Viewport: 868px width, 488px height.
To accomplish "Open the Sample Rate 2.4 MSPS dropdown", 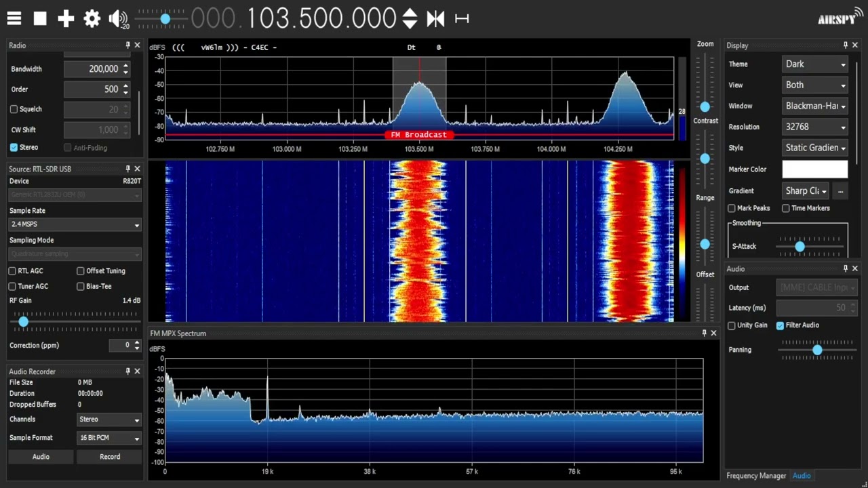I will [x=75, y=224].
